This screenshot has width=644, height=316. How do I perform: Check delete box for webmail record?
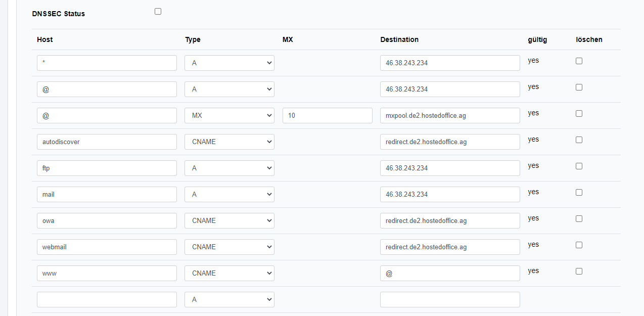tap(579, 245)
